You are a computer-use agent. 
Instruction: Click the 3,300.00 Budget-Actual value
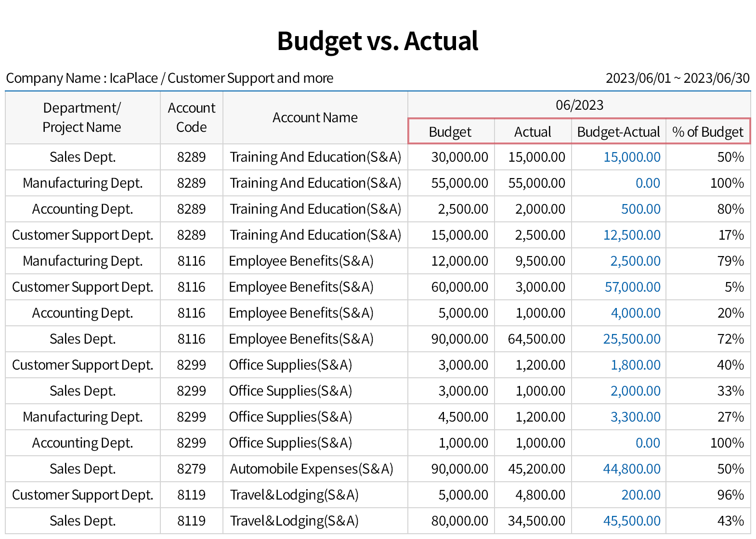click(635, 417)
